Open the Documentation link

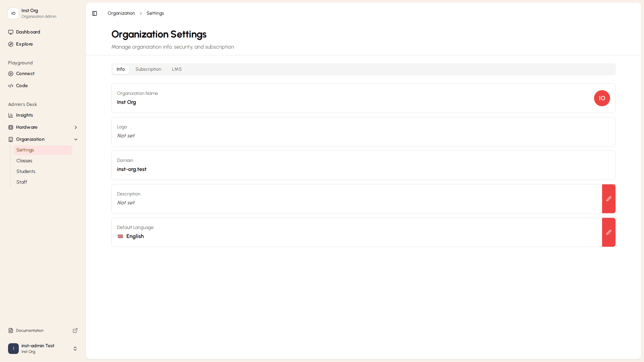(30, 330)
